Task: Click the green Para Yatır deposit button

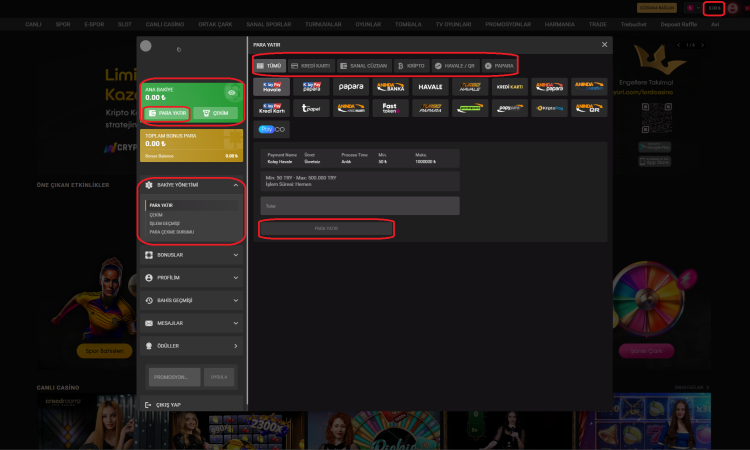Action: (x=167, y=113)
